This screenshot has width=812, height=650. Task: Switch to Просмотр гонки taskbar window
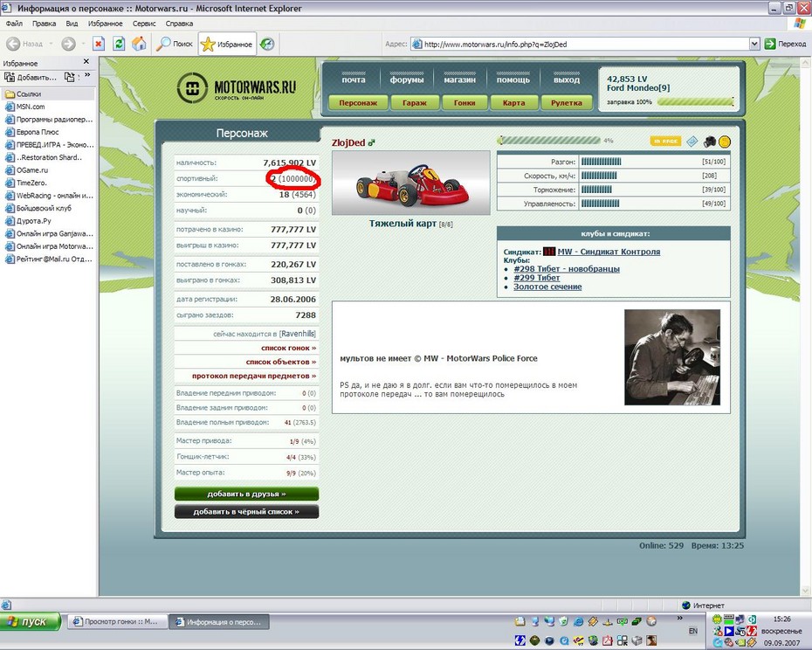tap(117, 621)
